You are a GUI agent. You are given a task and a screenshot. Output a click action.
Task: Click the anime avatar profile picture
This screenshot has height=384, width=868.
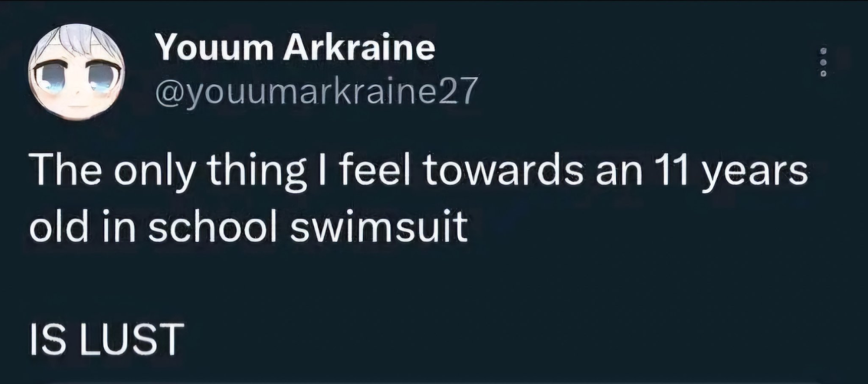[x=76, y=72]
